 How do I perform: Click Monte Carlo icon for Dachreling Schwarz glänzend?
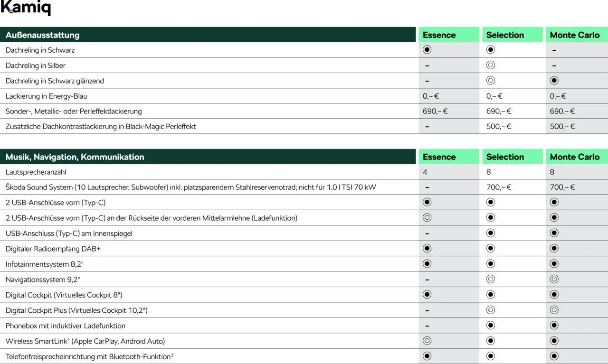click(554, 81)
